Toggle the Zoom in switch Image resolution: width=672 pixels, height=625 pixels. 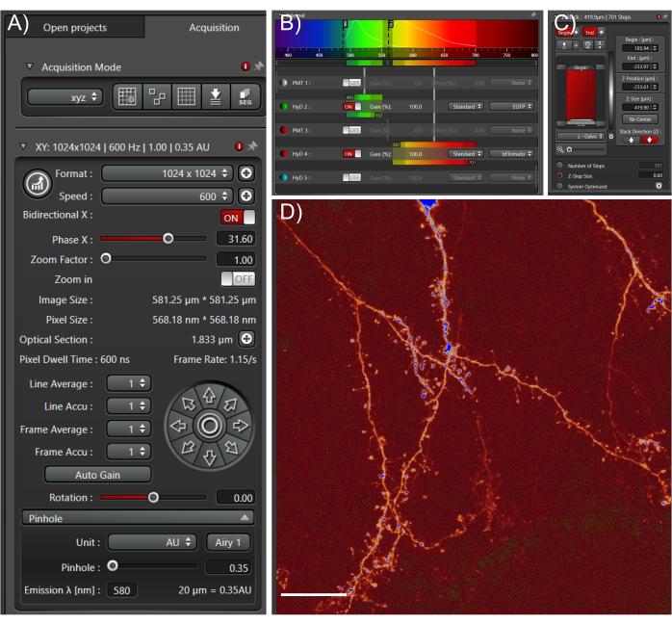point(238,279)
